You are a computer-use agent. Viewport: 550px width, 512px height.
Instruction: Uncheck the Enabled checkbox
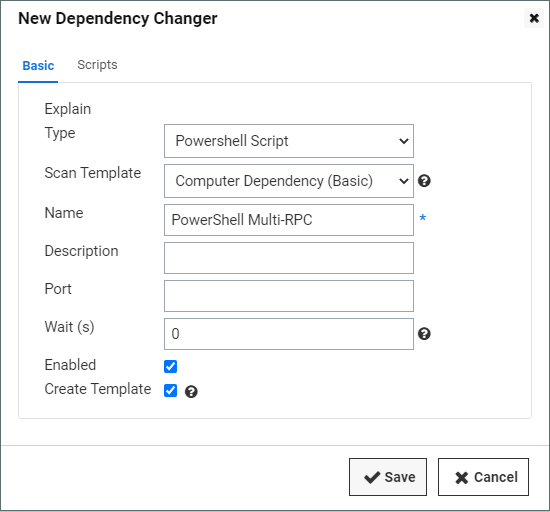click(170, 366)
